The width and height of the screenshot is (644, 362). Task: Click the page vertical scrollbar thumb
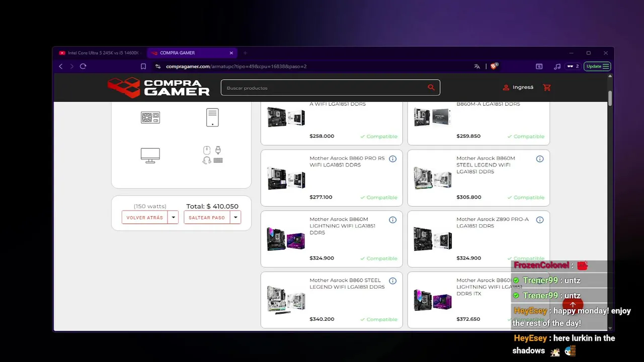pos(610,98)
